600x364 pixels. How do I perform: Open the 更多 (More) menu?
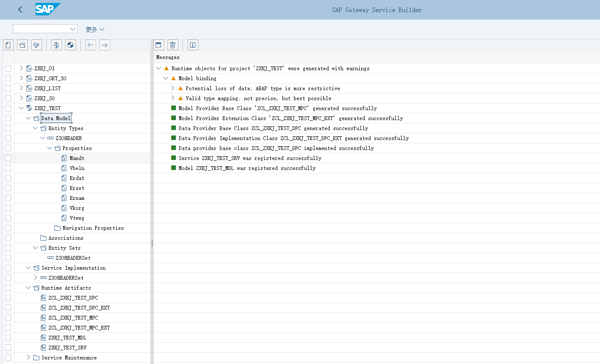coord(95,30)
